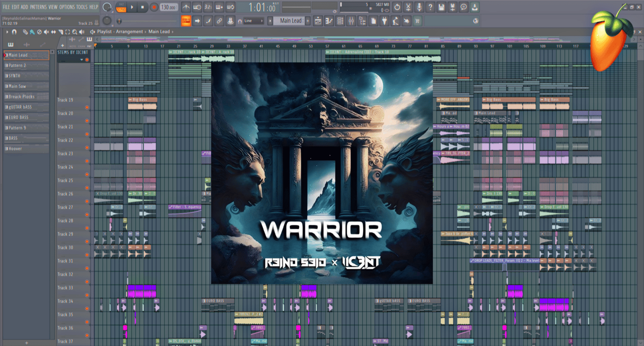
Task: Mute Track 20
Action: pyautogui.click(x=87, y=121)
